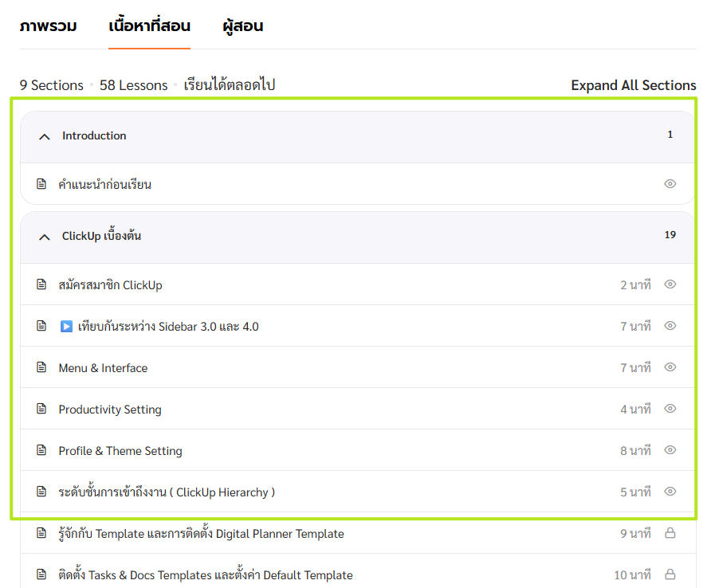Image resolution: width=707 pixels, height=588 pixels.
Task: Click the 58 Lessons text
Action: coord(133,85)
